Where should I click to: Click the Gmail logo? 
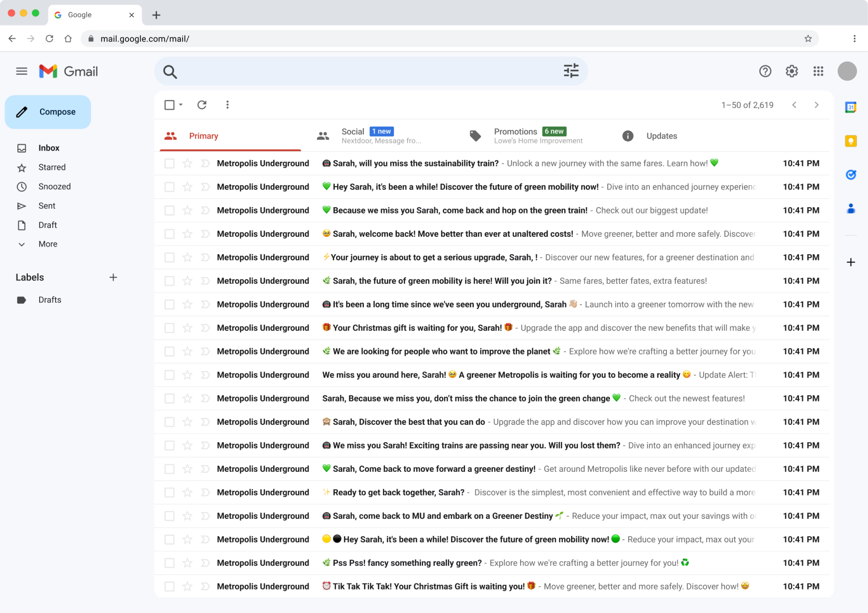68,71
